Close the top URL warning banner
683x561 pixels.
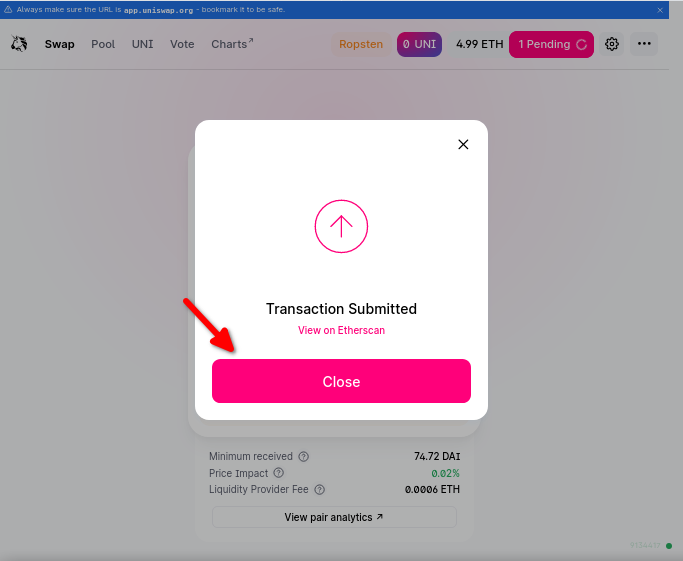pyautogui.click(x=660, y=9)
